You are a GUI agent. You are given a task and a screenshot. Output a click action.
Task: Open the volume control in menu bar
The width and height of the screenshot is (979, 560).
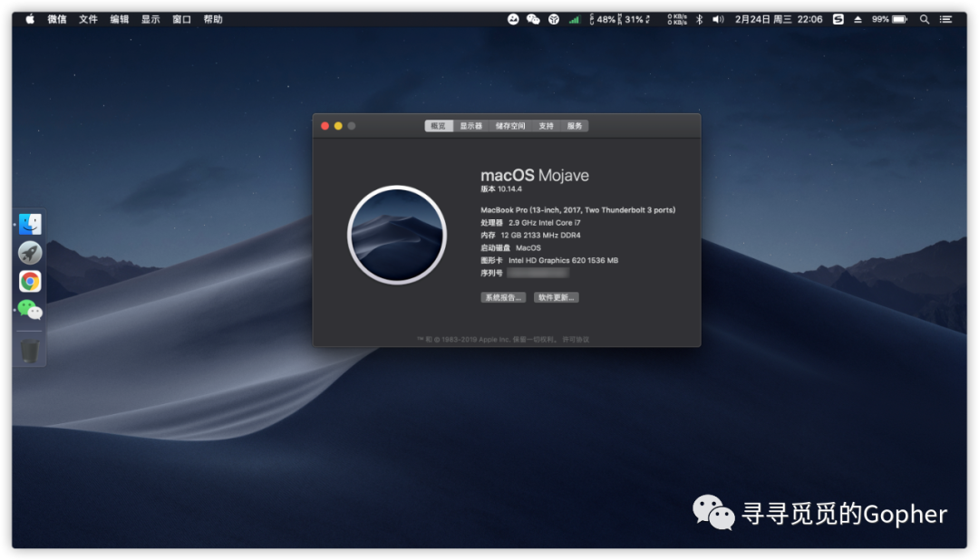click(x=718, y=19)
